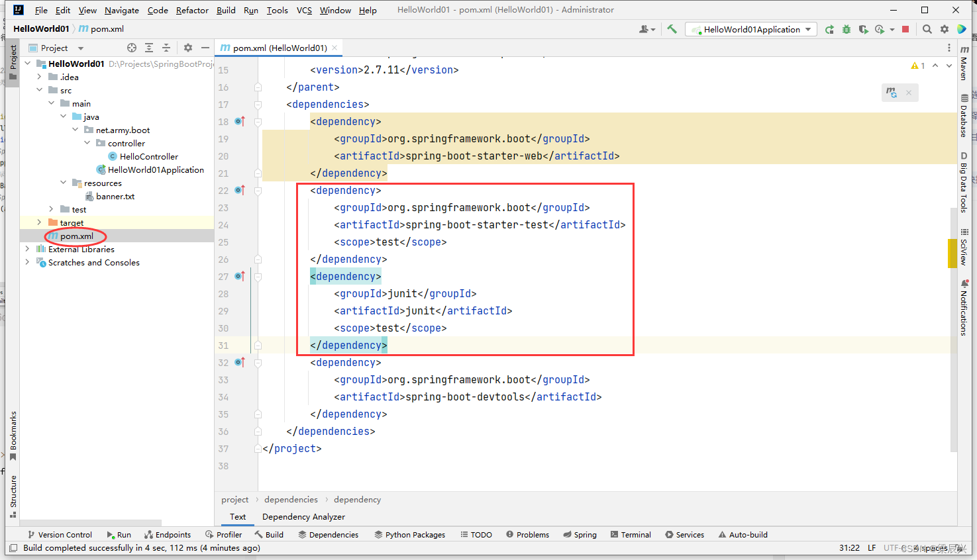Open the Problems tool window

(527, 535)
